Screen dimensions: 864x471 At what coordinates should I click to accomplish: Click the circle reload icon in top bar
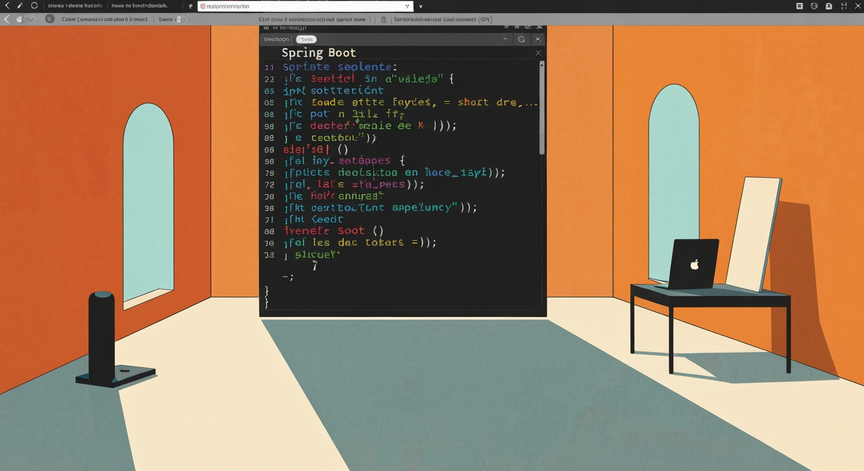coord(34,6)
